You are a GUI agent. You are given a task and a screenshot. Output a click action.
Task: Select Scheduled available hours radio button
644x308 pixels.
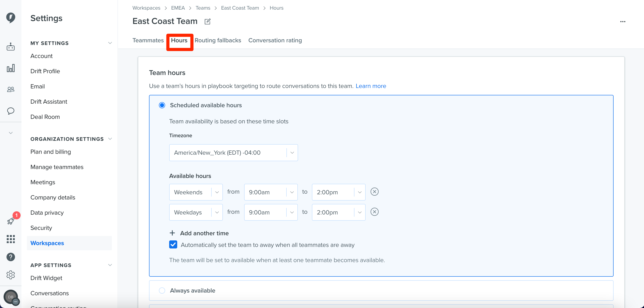point(162,105)
